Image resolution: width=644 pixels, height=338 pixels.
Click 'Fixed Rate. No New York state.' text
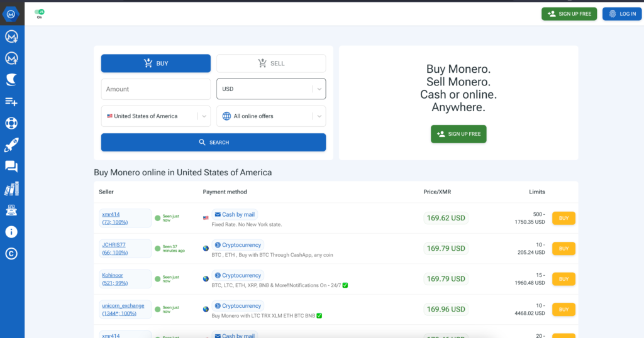[x=247, y=224]
